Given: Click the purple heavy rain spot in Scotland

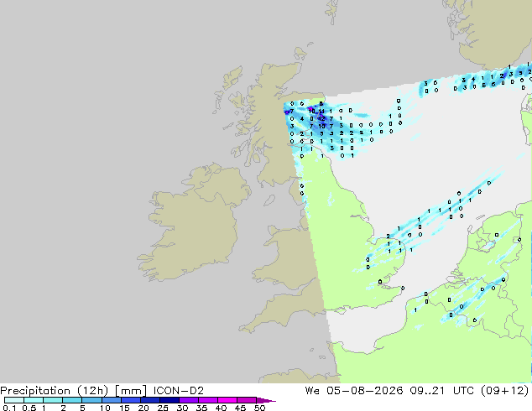Looking at the screenshot, I should tap(310, 109).
